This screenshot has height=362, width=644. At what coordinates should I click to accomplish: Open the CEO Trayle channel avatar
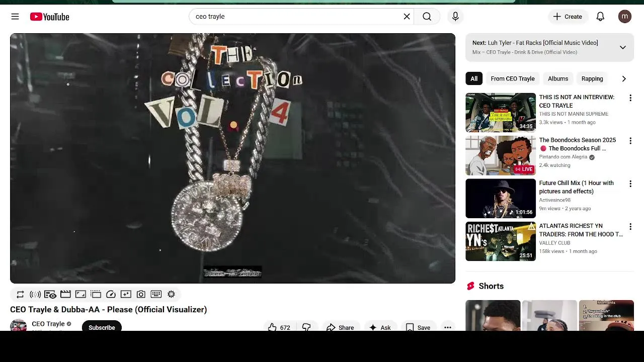pos(18,325)
